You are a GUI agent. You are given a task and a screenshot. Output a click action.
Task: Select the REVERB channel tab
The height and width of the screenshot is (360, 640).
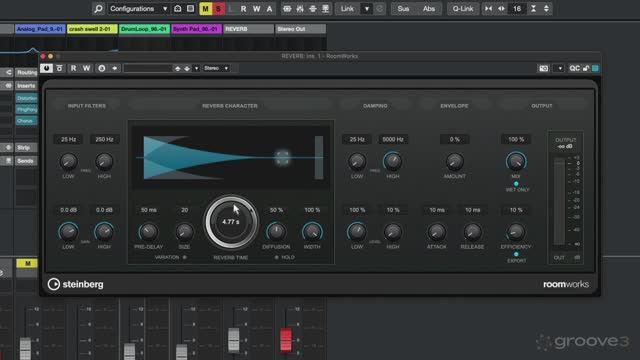coord(249,29)
